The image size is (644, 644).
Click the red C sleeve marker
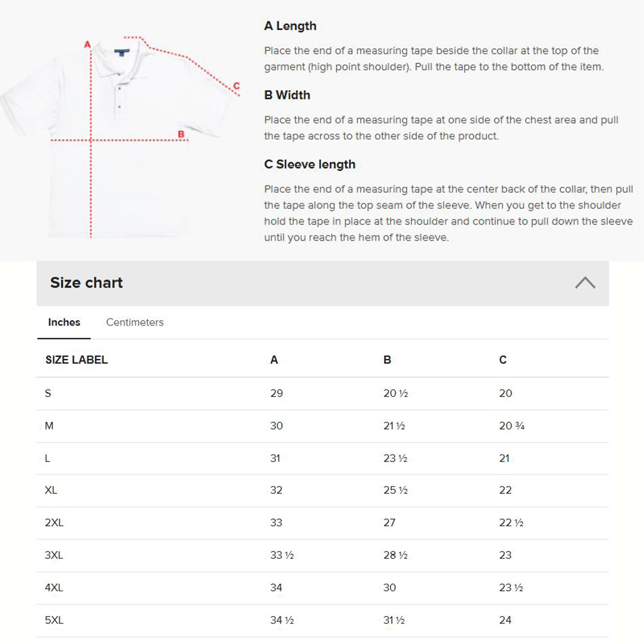[x=236, y=86]
